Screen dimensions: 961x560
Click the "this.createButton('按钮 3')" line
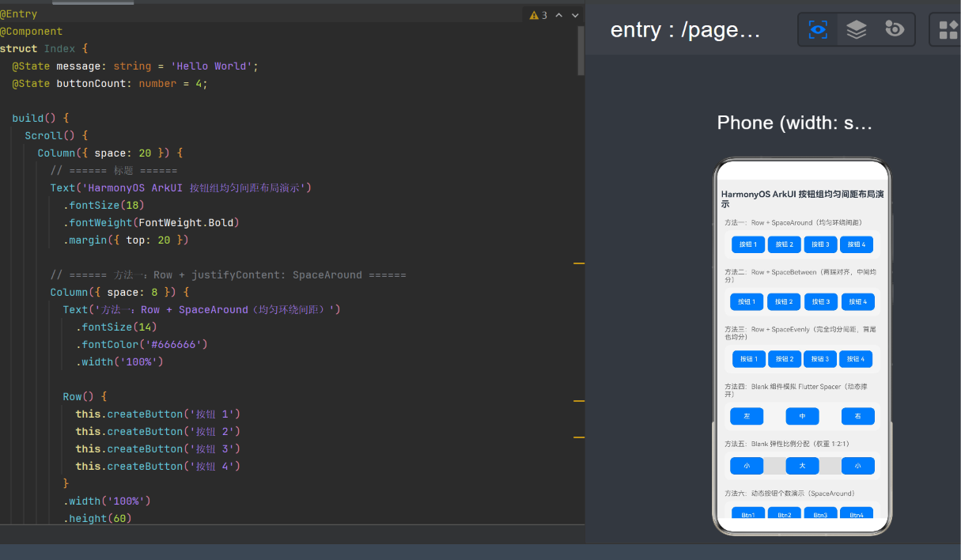tap(157, 448)
